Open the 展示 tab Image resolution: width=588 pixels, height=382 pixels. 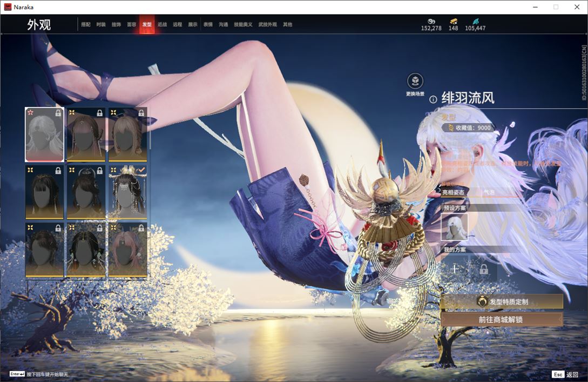[x=193, y=24]
